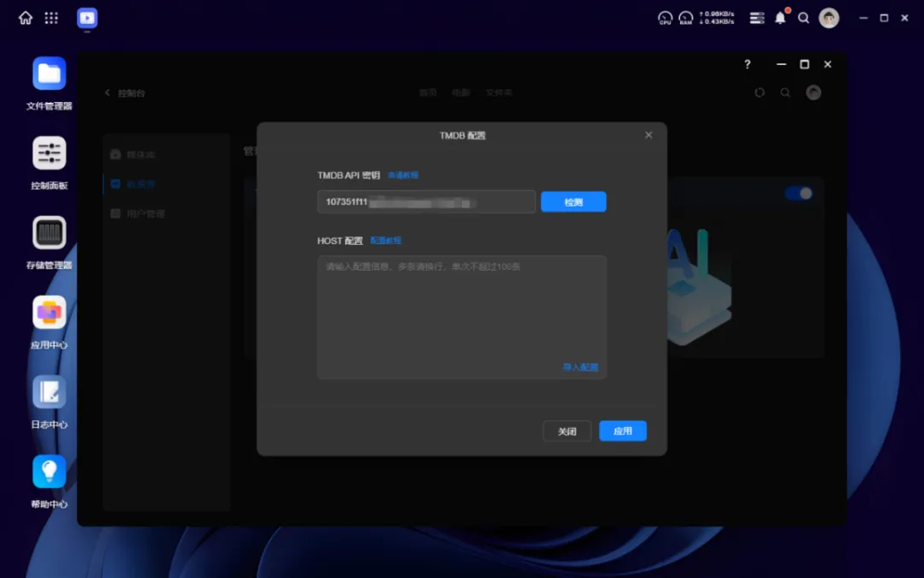The height and width of the screenshot is (578, 924).
Task: Open the 配置教程 link beside HOST 配置
Action: click(386, 241)
